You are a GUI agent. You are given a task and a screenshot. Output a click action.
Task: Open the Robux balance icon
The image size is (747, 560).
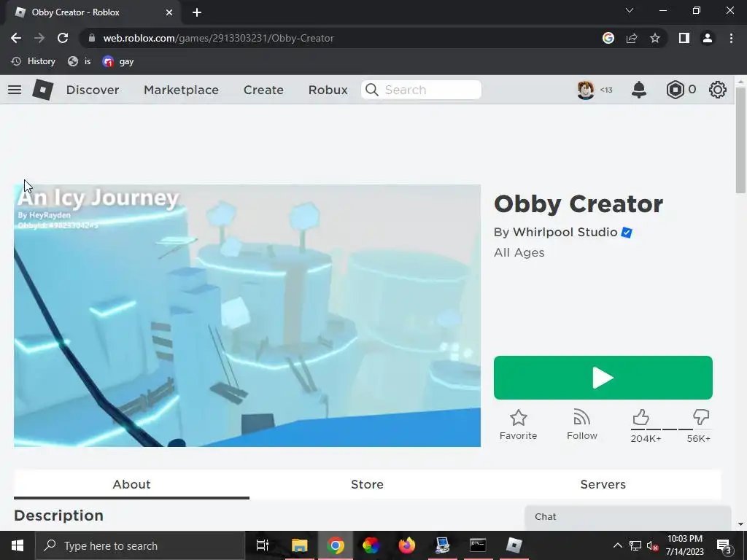675,90
